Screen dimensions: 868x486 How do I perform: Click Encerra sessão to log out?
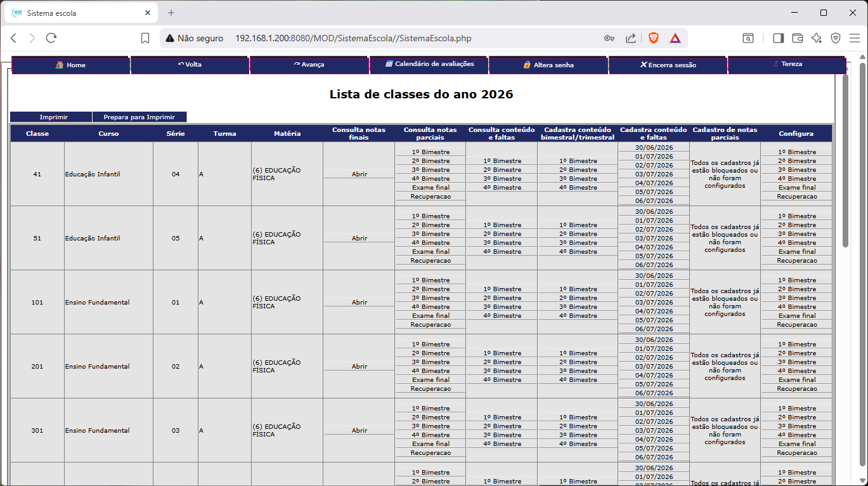(668, 65)
